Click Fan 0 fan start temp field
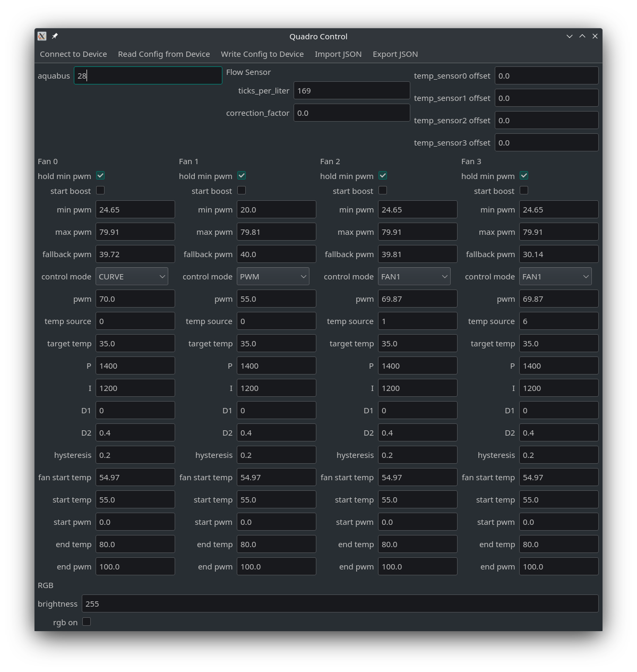 coord(135,477)
